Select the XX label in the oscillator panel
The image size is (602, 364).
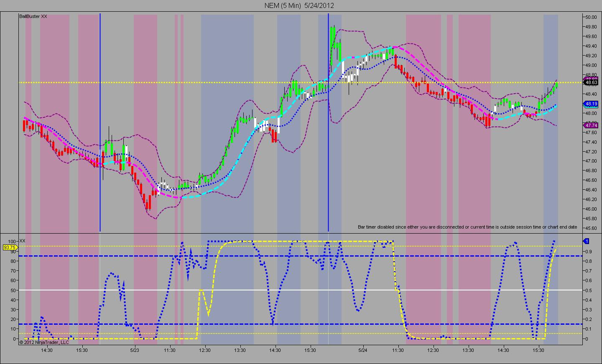[x=23, y=241]
